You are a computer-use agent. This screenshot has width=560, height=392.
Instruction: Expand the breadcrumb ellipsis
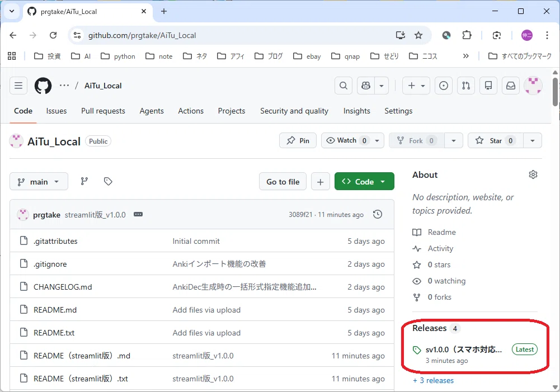(x=64, y=86)
